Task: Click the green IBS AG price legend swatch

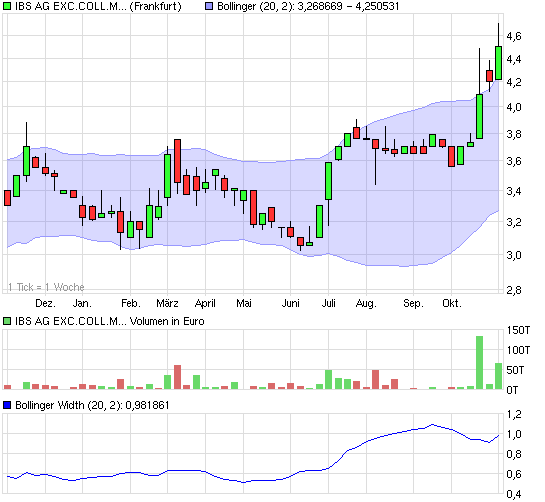Action: point(7,6)
